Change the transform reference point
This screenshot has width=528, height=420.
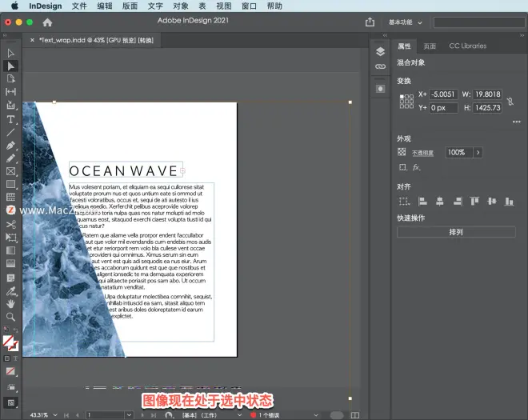(406, 102)
